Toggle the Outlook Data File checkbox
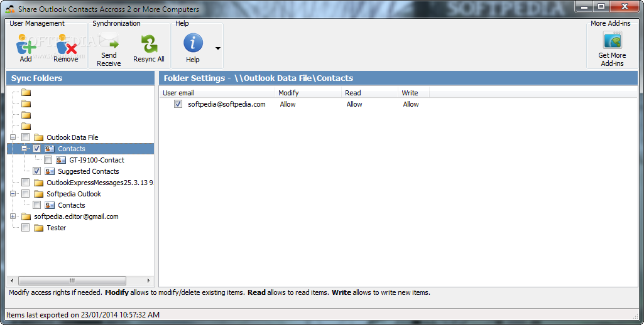 26,137
